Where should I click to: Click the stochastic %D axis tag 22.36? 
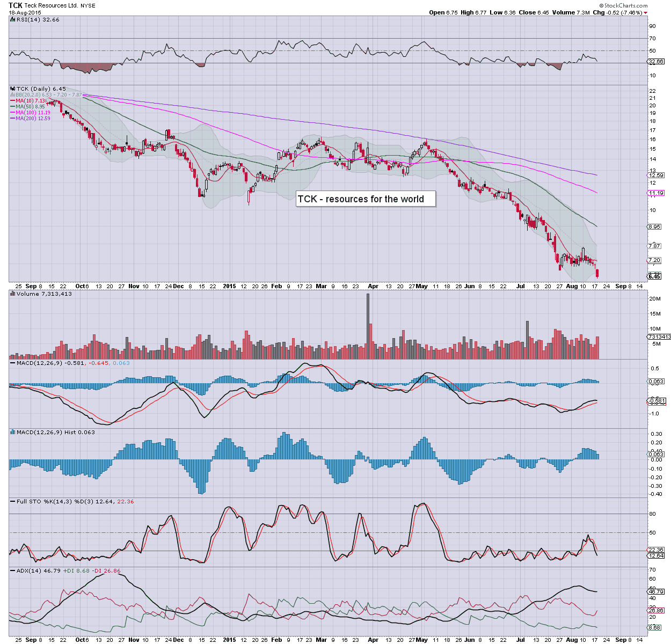(x=656, y=550)
